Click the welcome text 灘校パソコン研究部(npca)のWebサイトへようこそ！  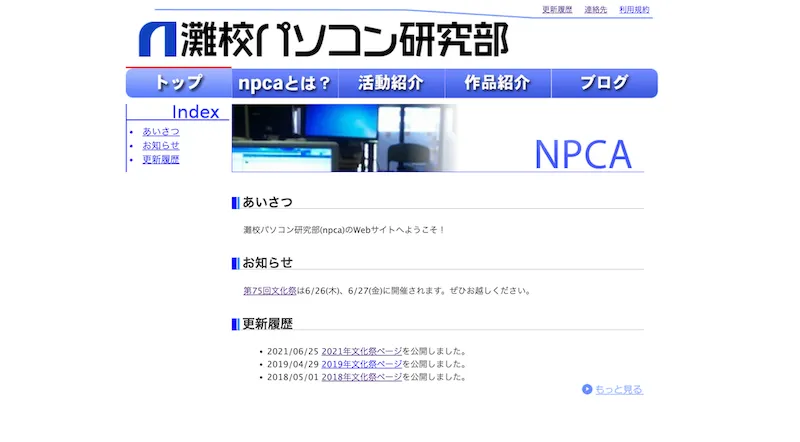point(344,230)
